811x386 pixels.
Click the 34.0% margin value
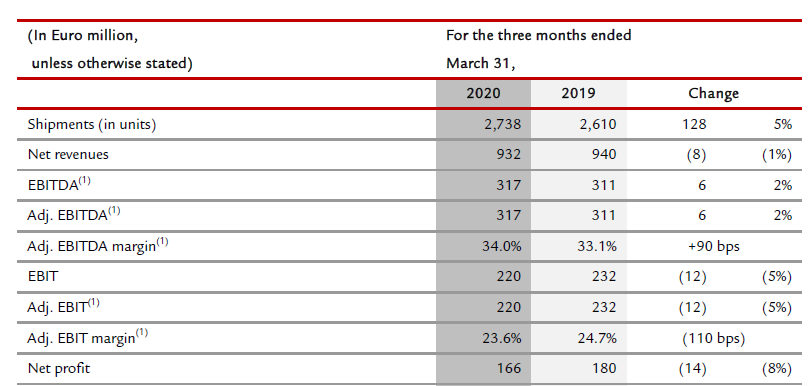click(502, 246)
